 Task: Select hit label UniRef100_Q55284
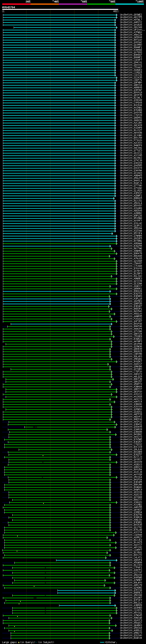click(131, 228)
